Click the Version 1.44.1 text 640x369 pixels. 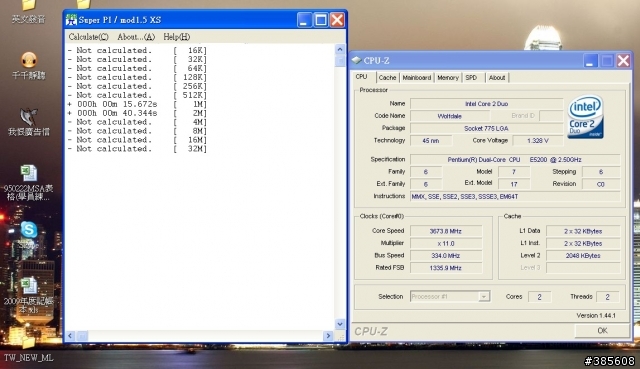(x=596, y=315)
